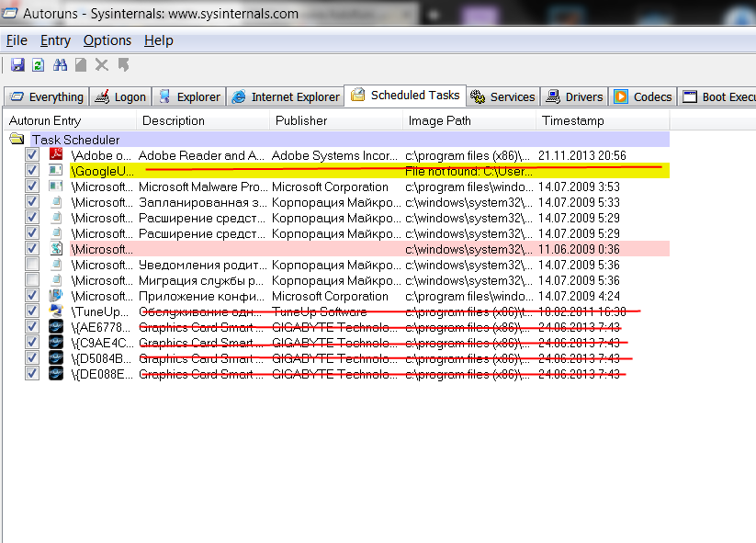
Task: Sort by the Image Path column header
Action: click(469, 120)
